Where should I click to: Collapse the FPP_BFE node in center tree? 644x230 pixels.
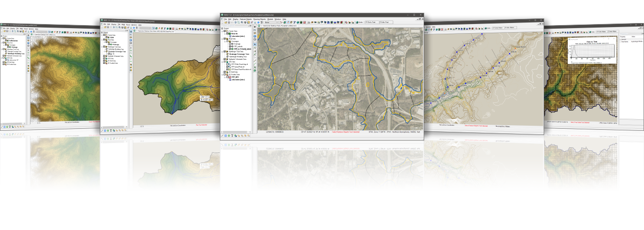pos(225,77)
